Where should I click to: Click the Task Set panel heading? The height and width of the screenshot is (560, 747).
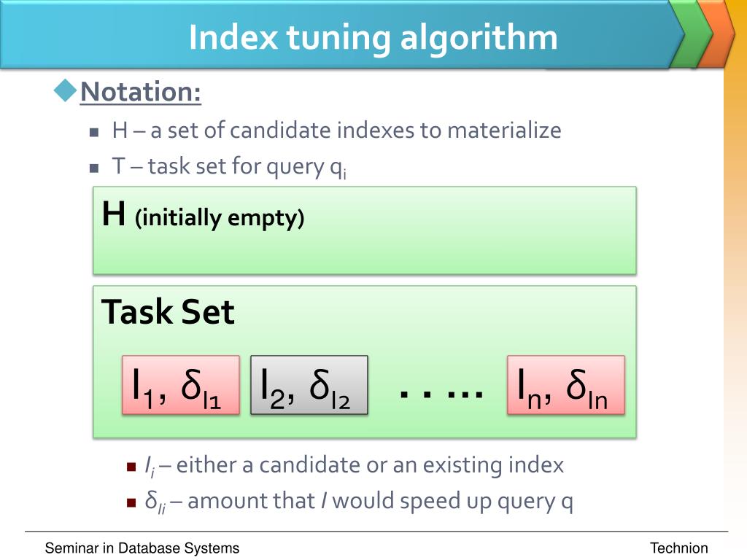[168, 312]
